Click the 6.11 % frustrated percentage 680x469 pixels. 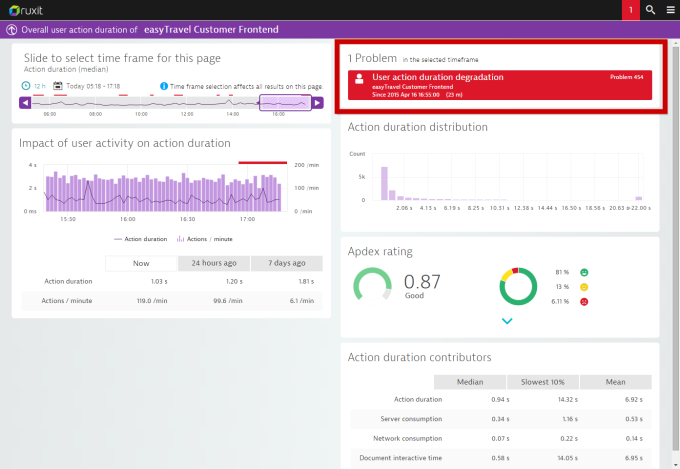tap(560, 301)
